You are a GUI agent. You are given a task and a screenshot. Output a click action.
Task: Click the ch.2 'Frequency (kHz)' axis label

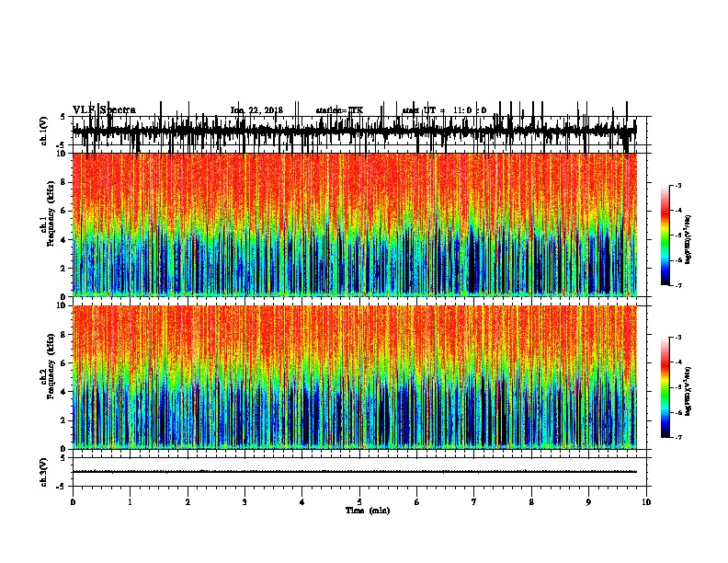tap(51, 366)
